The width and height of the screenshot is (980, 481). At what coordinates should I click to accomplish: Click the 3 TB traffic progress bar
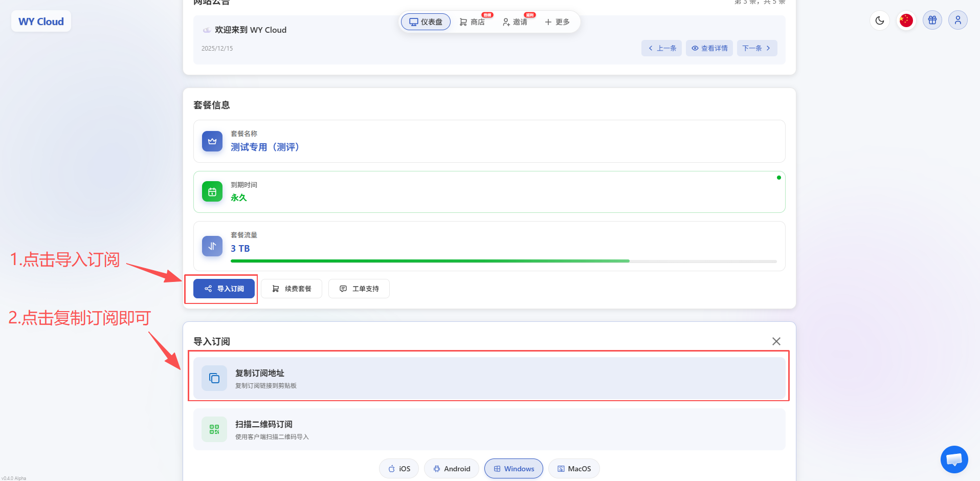(x=503, y=261)
